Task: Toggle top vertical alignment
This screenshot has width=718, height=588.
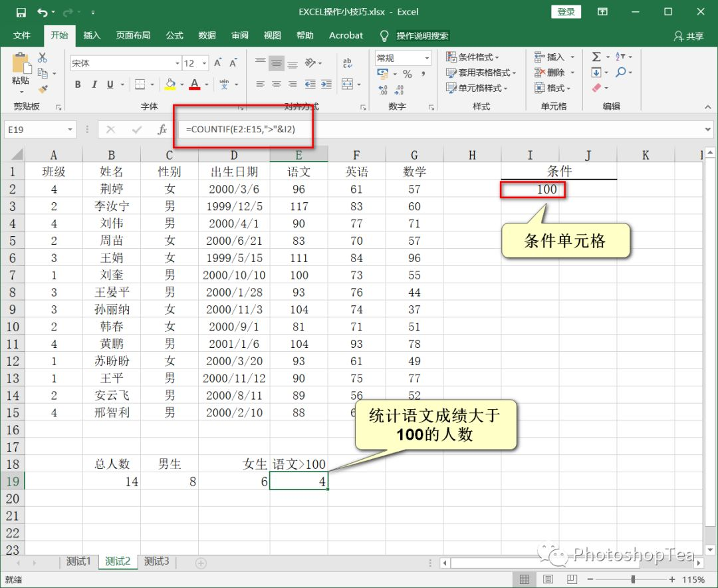Action: [260, 63]
